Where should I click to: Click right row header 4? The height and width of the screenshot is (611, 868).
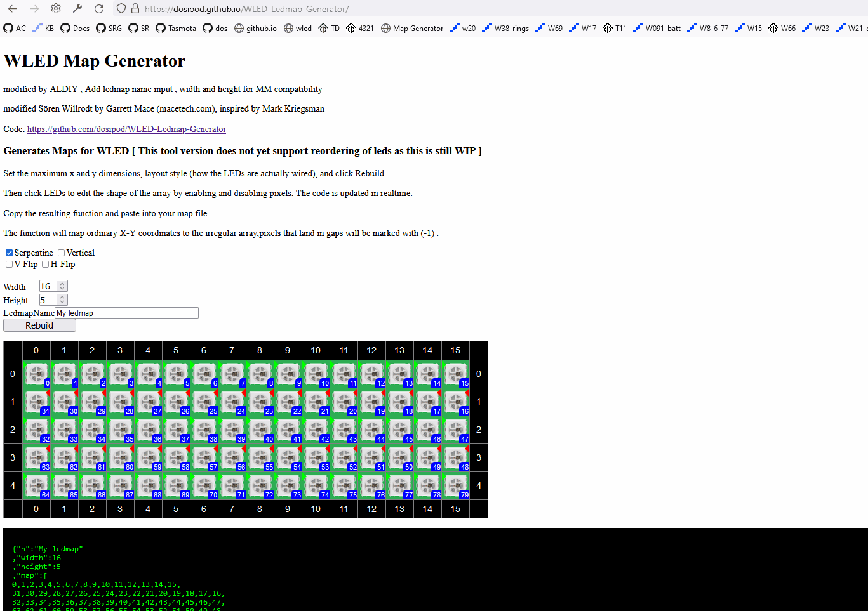click(x=479, y=485)
